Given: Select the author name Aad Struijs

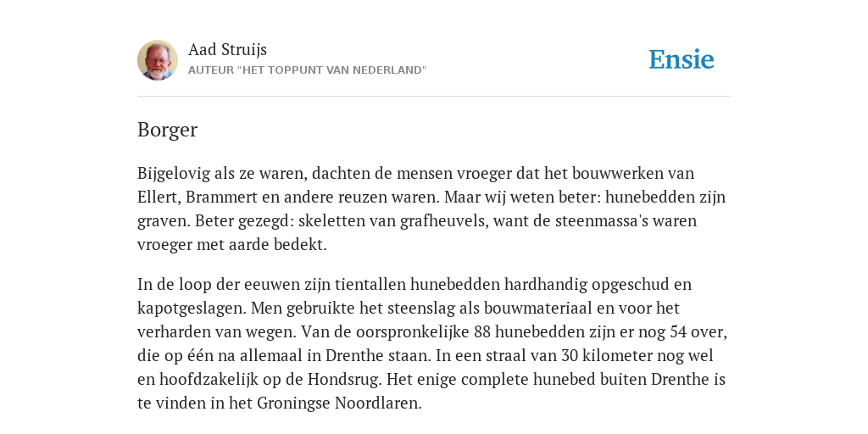Looking at the screenshot, I should [227, 49].
